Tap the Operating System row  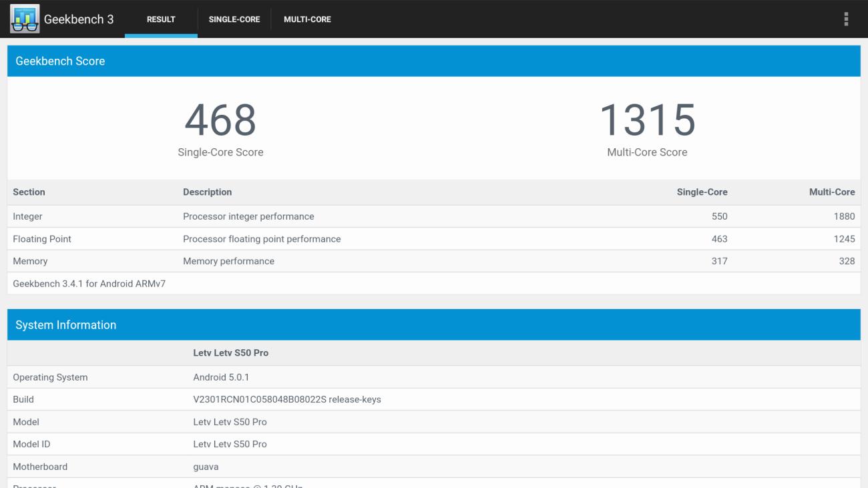click(433, 377)
